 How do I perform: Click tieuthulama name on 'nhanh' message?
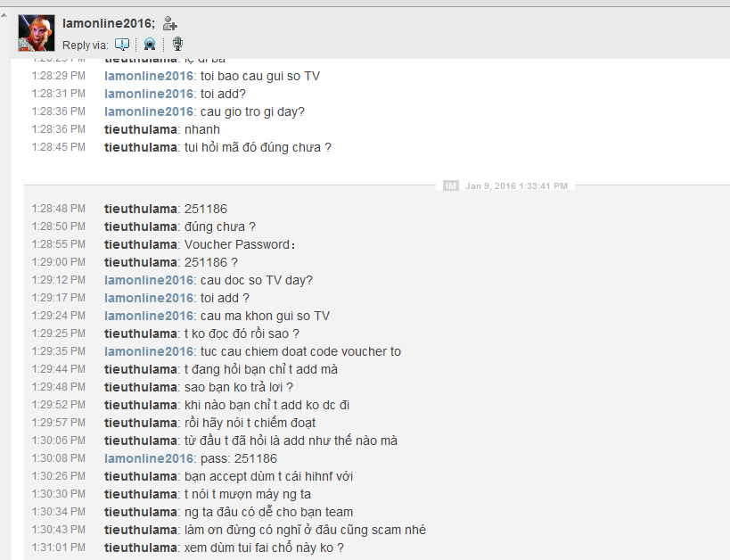point(140,129)
